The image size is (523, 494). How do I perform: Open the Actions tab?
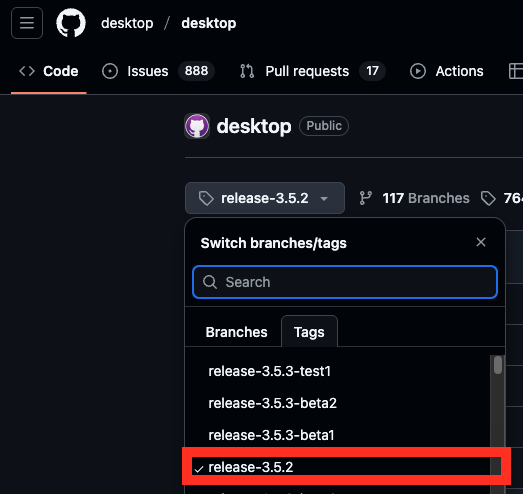[447, 71]
